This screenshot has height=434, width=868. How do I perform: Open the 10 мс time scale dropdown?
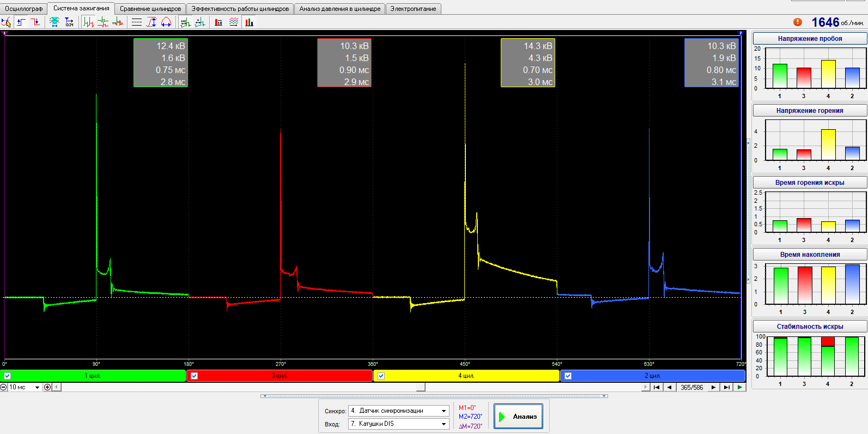tap(37, 387)
